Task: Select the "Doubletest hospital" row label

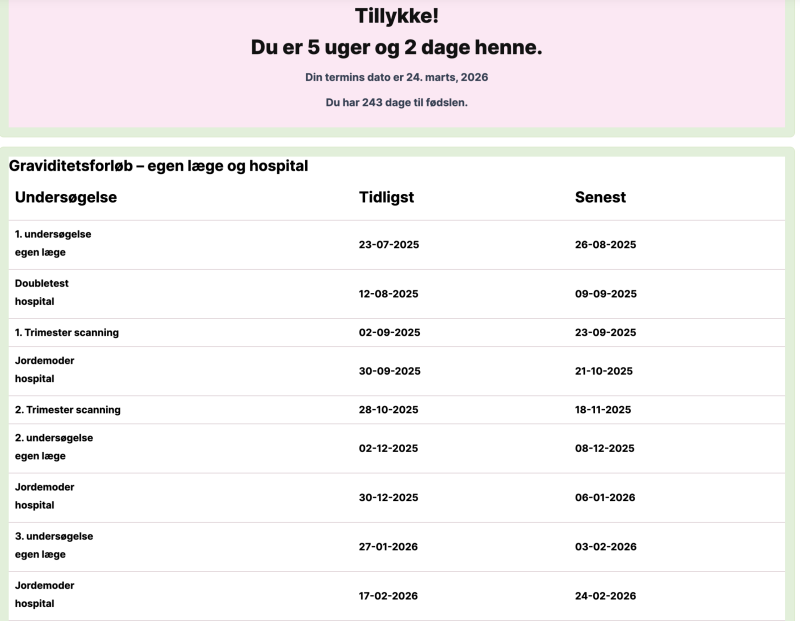Action: tap(41, 292)
